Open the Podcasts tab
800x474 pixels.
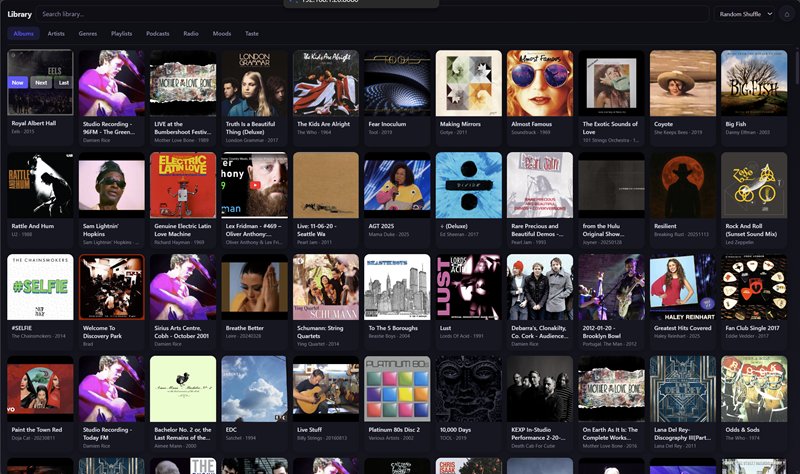click(x=158, y=34)
